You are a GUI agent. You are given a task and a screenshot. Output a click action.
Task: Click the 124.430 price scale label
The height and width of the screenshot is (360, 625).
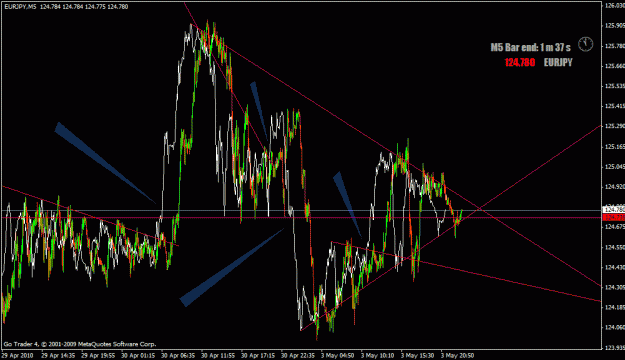click(614, 267)
